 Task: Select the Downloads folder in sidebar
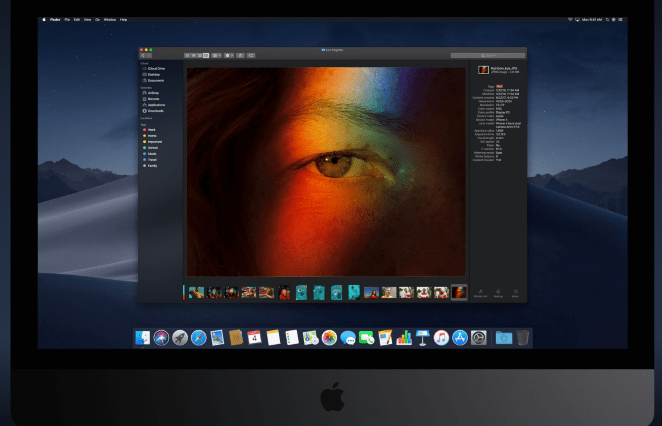click(x=153, y=110)
